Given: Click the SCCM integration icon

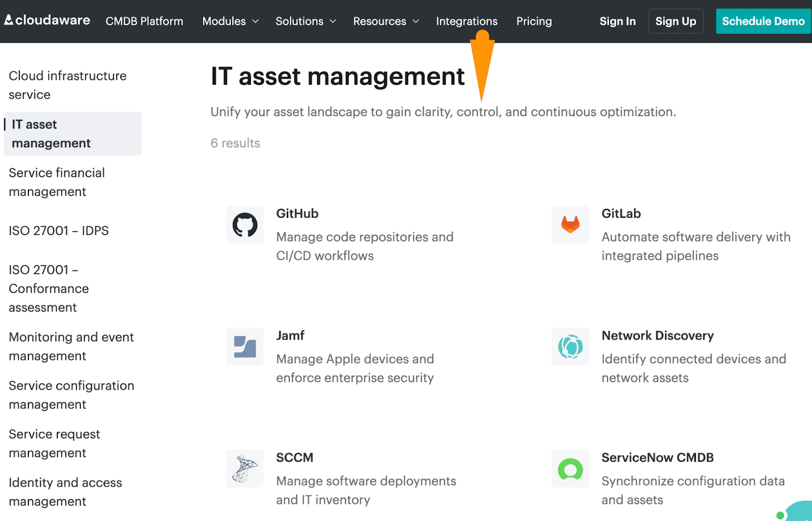Looking at the screenshot, I should 245,469.
